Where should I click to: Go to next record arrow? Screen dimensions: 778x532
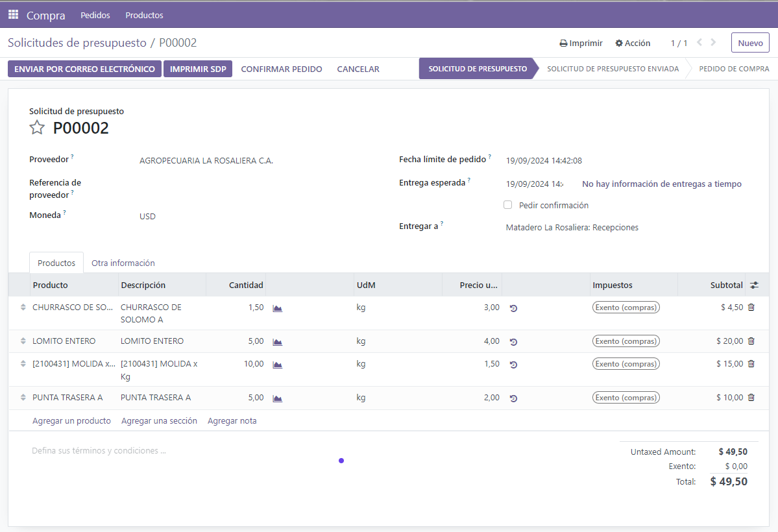pos(714,43)
